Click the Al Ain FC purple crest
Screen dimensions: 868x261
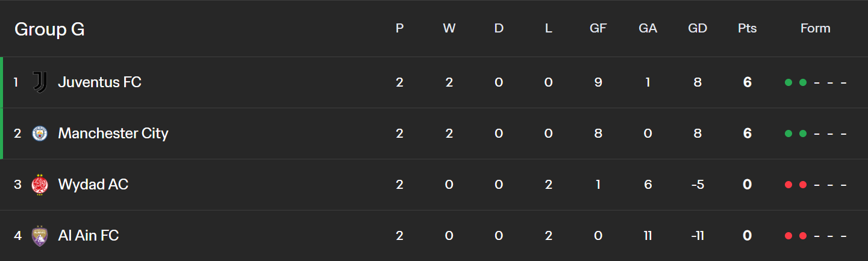tap(40, 236)
